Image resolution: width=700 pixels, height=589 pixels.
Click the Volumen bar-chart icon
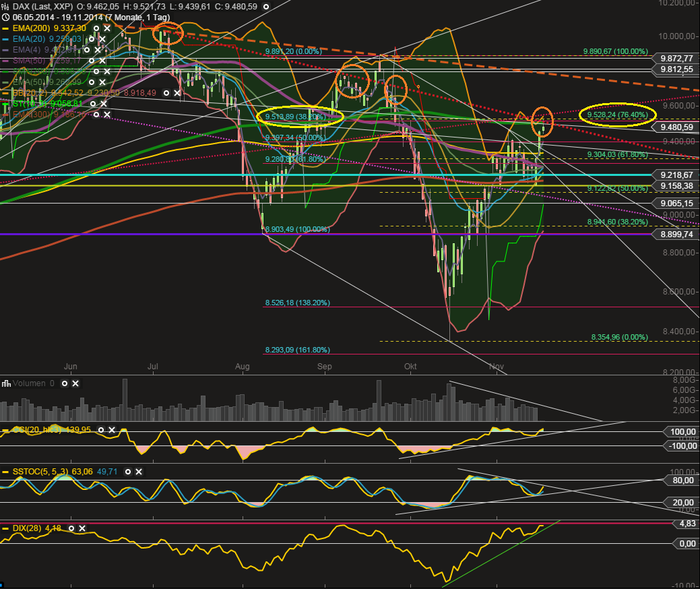pos(6,383)
